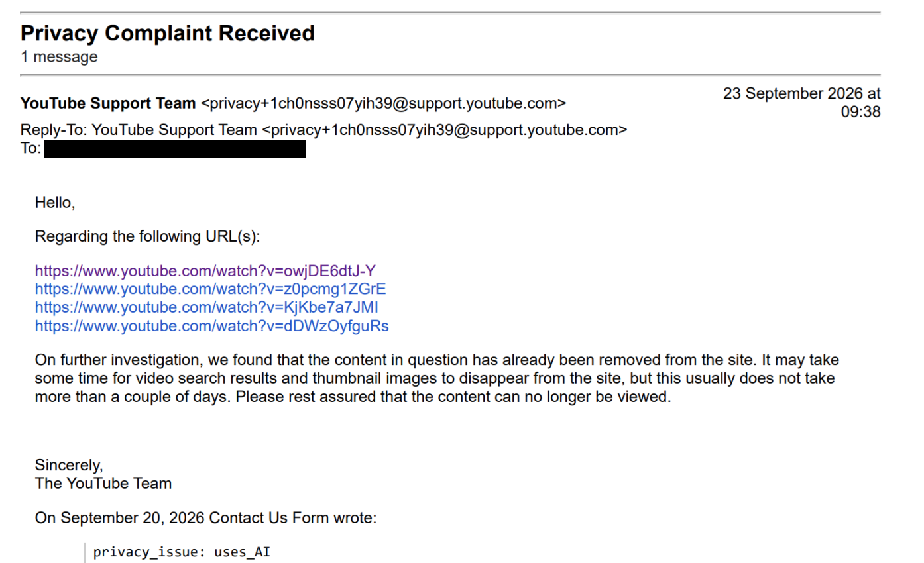The width and height of the screenshot is (924, 563).
Task: Click the Reply-To email address
Action: click(x=444, y=130)
